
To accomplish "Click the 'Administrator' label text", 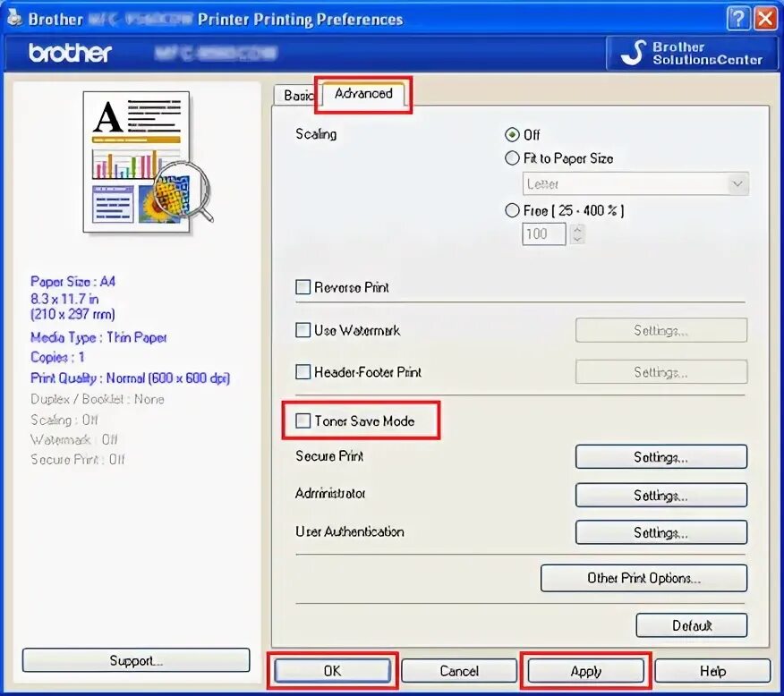I will (330, 494).
